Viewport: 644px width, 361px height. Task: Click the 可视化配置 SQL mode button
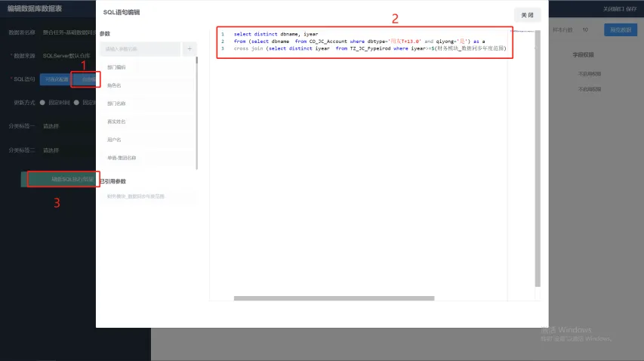coord(57,79)
